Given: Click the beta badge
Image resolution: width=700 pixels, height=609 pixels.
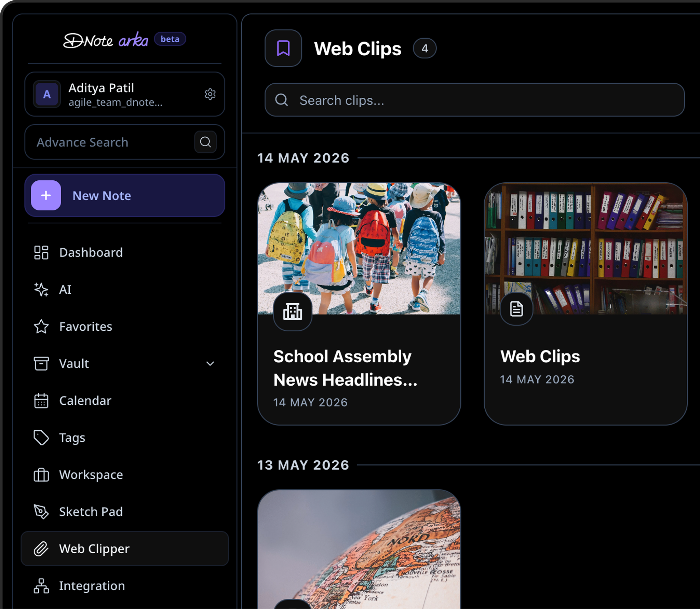Looking at the screenshot, I should [170, 39].
